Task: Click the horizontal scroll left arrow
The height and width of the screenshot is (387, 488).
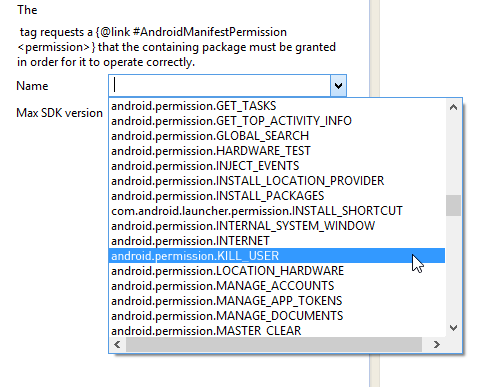Action: coord(117,344)
